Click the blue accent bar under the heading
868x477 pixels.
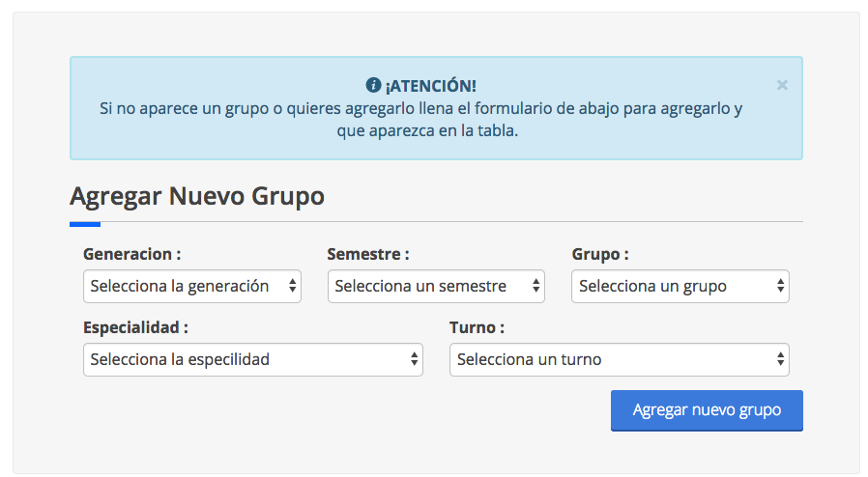tap(85, 224)
